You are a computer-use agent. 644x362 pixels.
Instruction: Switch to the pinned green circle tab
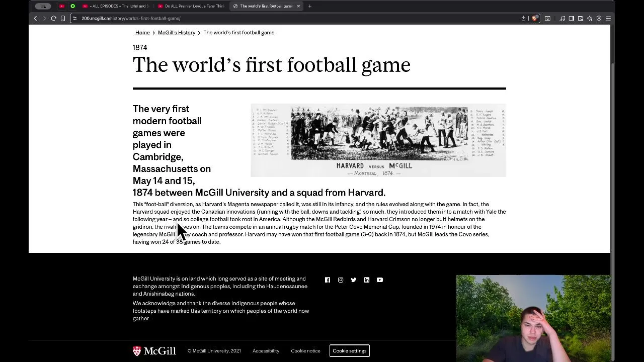72,6
